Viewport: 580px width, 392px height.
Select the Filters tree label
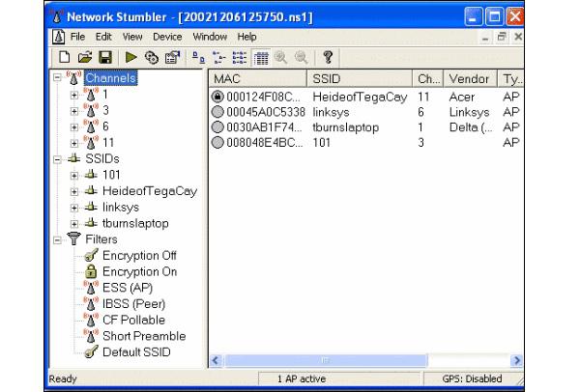coord(101,239)
